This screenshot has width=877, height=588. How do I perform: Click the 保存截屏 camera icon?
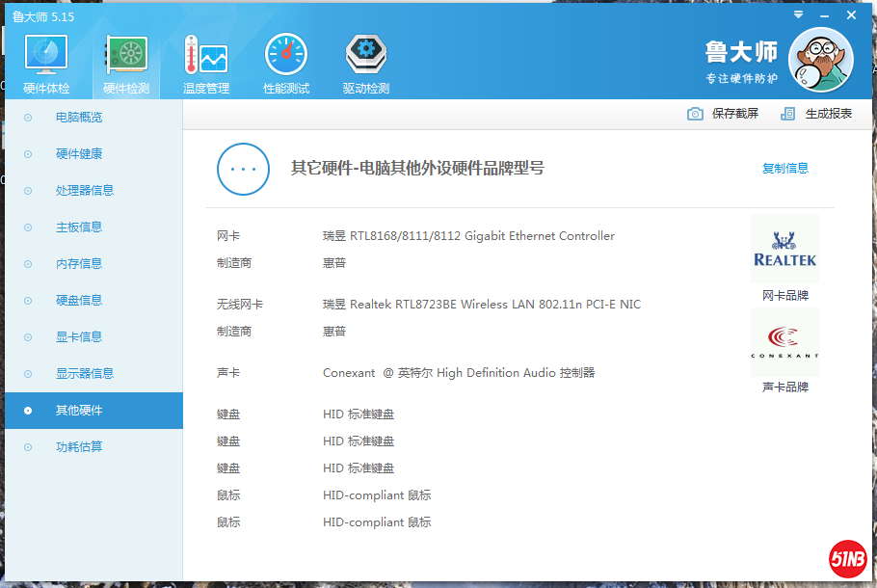[695, 114]
